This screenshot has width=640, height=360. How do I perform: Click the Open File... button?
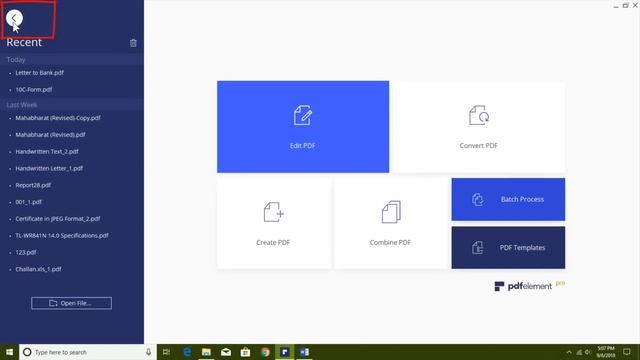(71, 303)
